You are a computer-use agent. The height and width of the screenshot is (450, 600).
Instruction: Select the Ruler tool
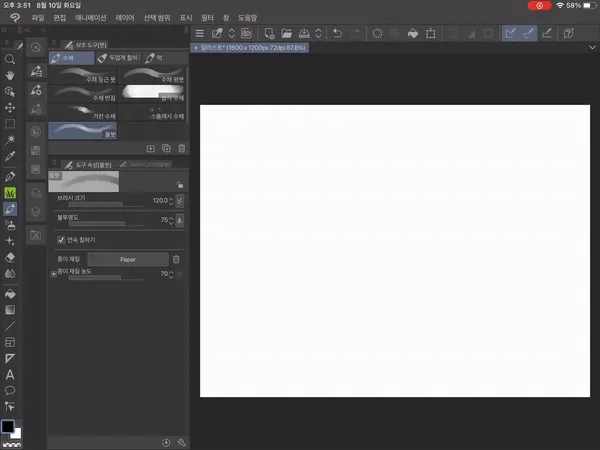coord(10,358)
